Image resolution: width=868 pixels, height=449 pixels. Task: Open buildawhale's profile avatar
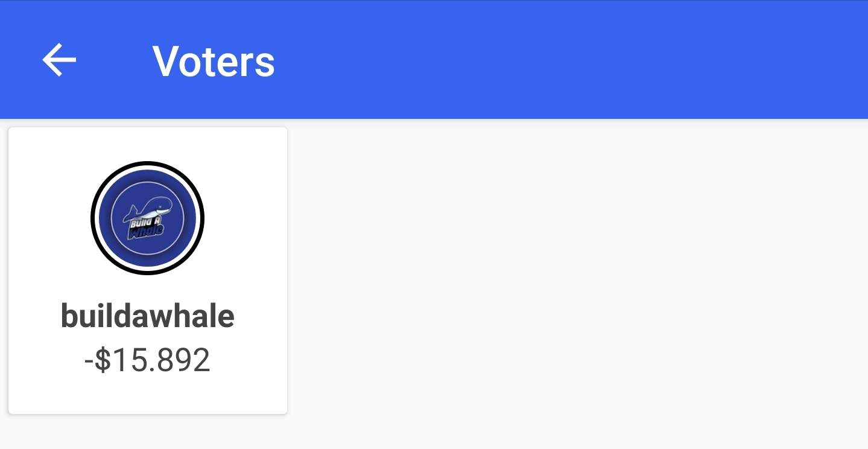tap(147, 218)
